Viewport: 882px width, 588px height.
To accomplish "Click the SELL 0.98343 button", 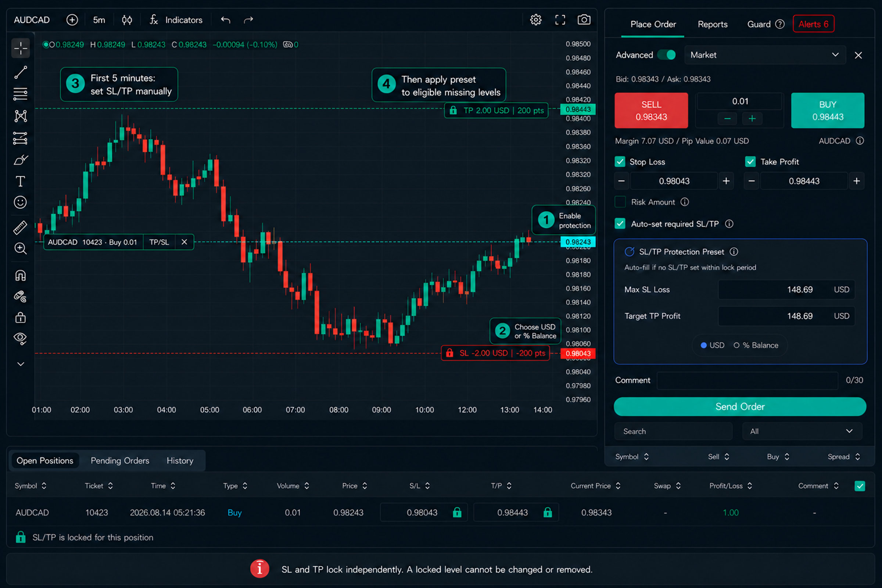I will [651, 110].
